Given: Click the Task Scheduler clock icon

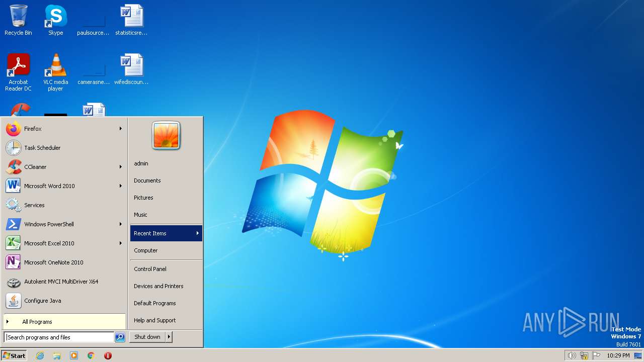Looking at the screenshot, I should point(14,148).
